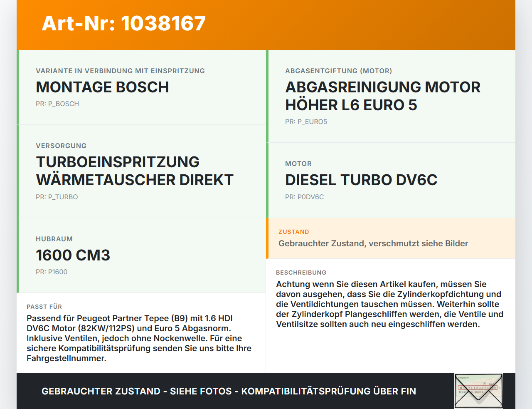Click label VARIANTE IN VERBINDUNG MIT EINSPRITZUNG
Viewport: 532px width, 409px height.
(120, 71)
